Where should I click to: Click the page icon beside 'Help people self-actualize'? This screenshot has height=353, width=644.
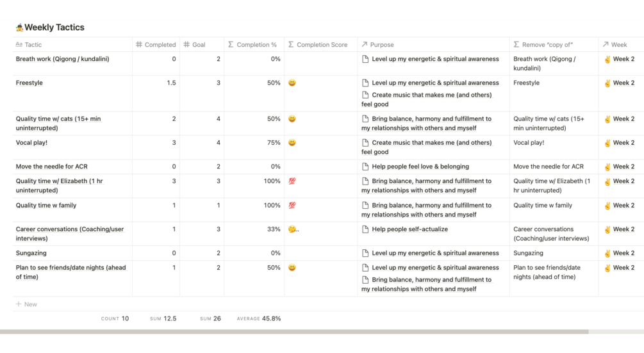365,229
